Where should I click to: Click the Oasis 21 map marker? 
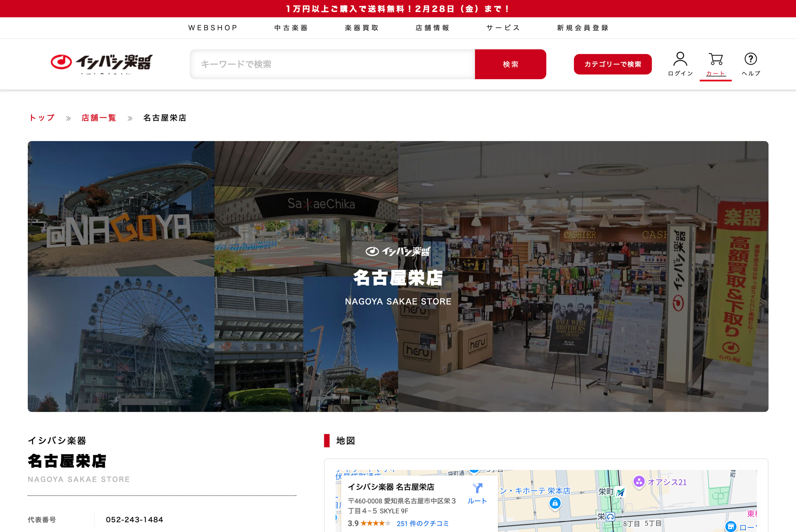click(x=639, y=482)
